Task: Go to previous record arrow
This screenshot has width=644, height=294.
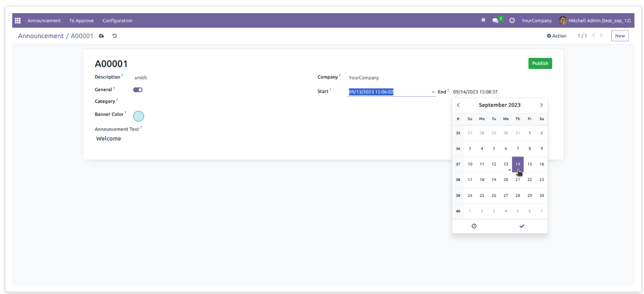Action: (594, 35)
